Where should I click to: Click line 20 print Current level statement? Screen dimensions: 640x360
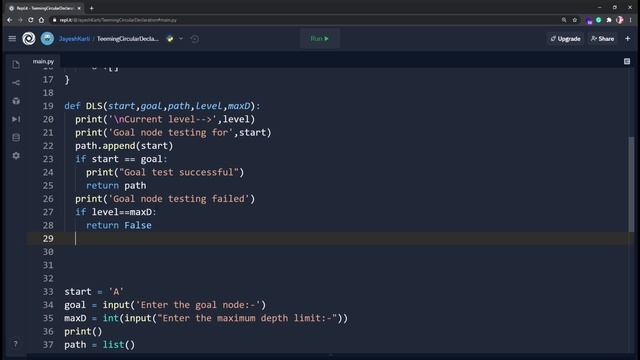coord(165,119)
